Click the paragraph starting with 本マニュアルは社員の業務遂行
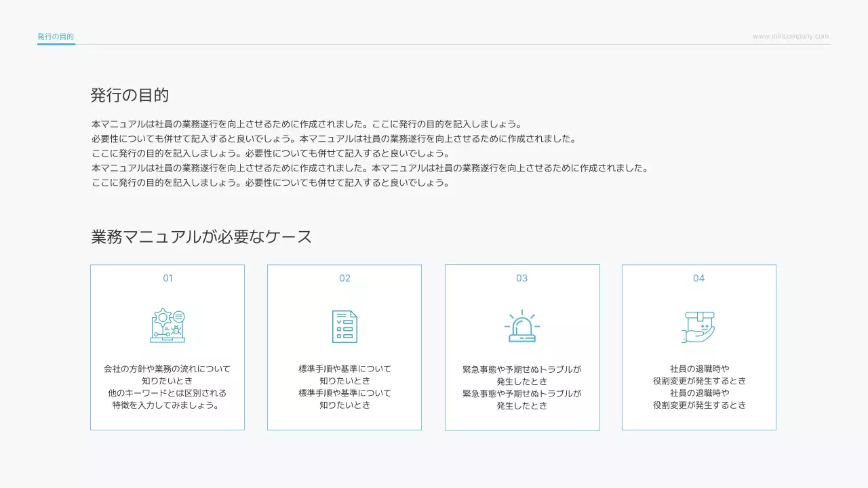868x488 pixels. 305,123
